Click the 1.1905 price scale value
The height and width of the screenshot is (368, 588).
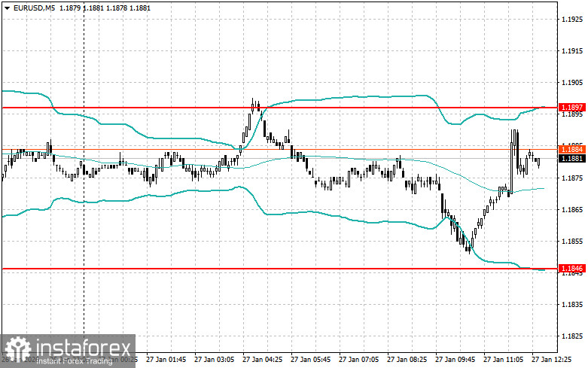572,83
